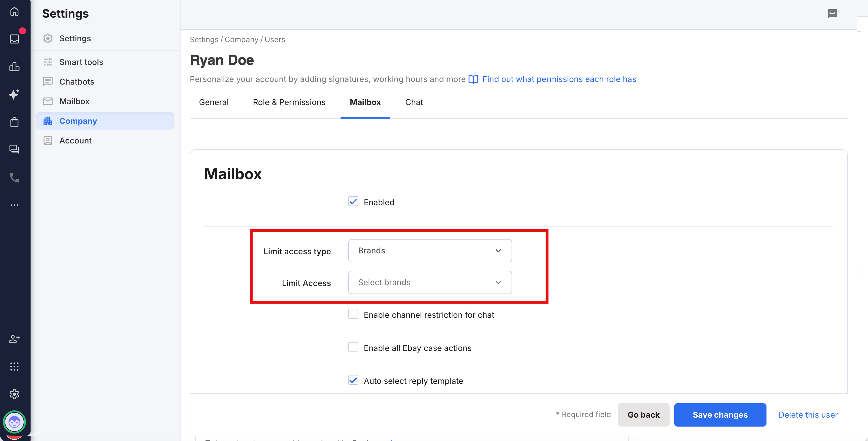Click the person icon beside Account

tap(48, 140)
